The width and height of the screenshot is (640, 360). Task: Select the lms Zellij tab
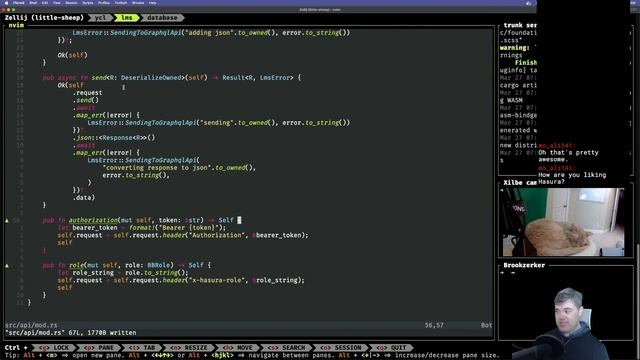point(127,18)
